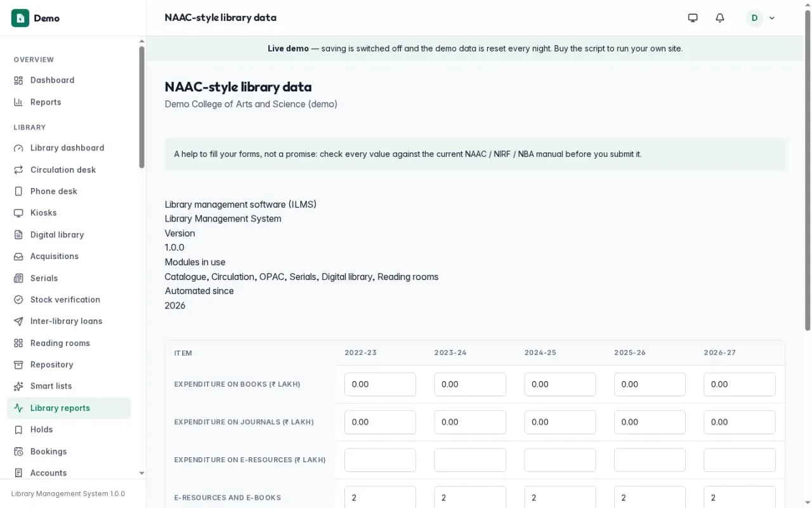Click the green Demo logo icon
Viewport: 812px width, 508px height.
pos(20,18)
